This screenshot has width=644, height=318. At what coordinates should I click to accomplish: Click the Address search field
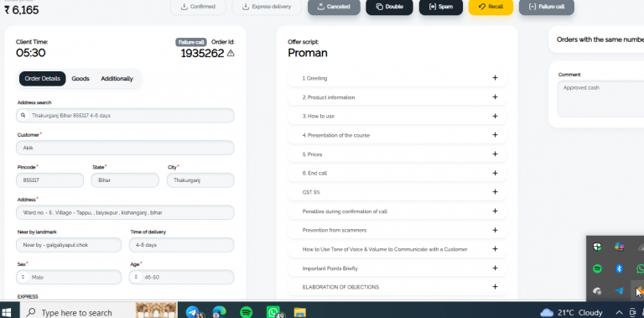click(125, 116)
